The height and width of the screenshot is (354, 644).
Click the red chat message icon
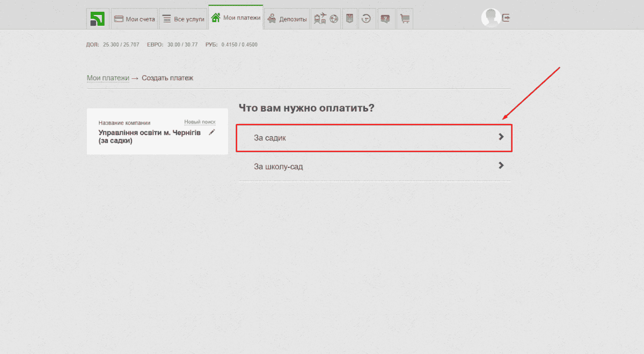tap(385, 19)
